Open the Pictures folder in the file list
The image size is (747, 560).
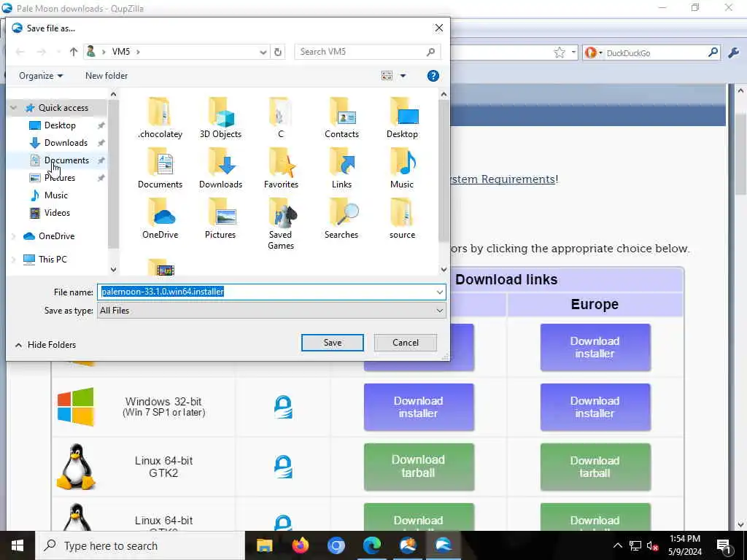[220, 219]
